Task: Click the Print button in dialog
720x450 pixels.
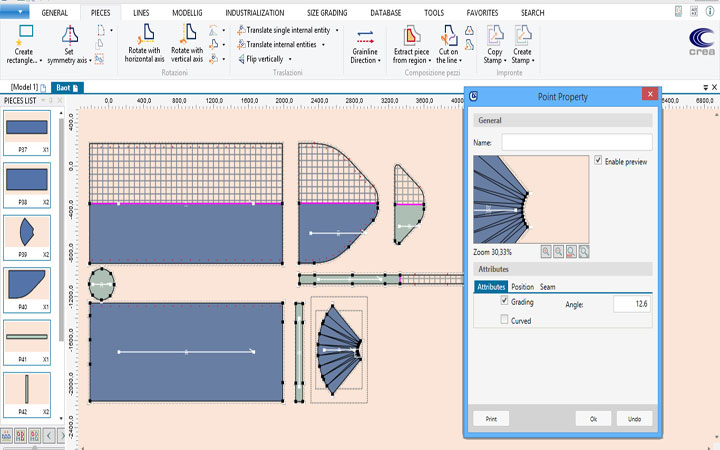Action: click(x=491, y=419)
